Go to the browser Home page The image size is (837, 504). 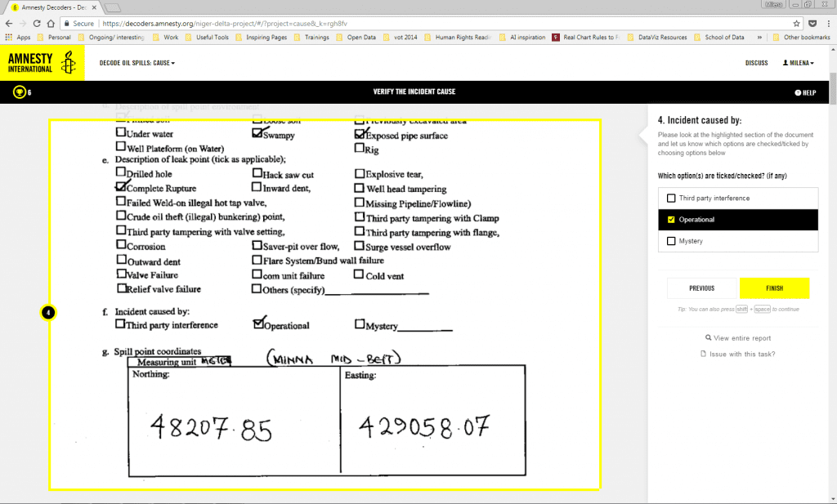click(51, 24)
